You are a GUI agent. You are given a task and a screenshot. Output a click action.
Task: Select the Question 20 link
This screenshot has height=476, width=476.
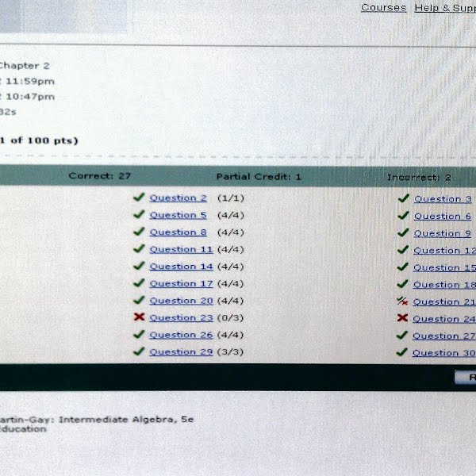coord(181,301)
